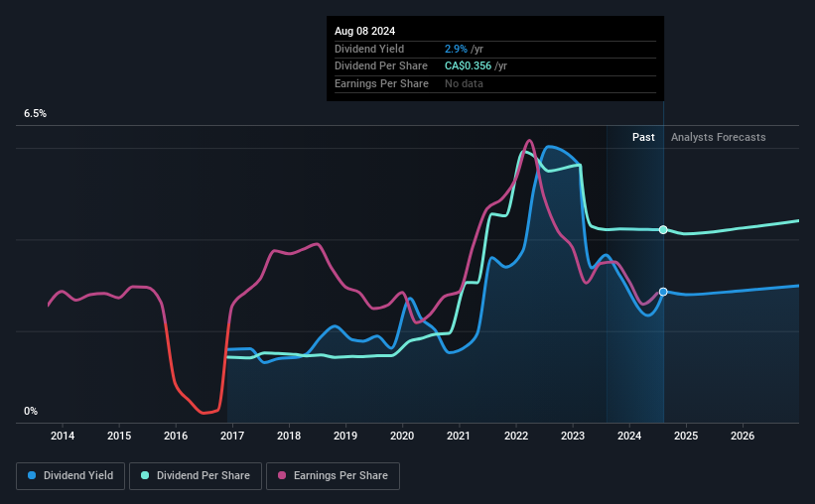Click the 2.9% dividend yield tooltip value
Screen dimensions: 815x504
(456, 49)
